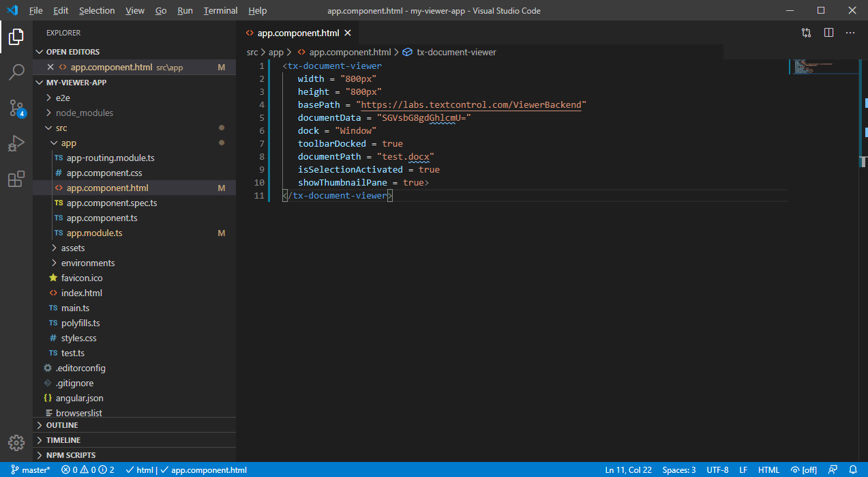Click the labs.textcontrol.com ViewerBackend URL
This screenshot has width=868, height=477.
(471, 104)
